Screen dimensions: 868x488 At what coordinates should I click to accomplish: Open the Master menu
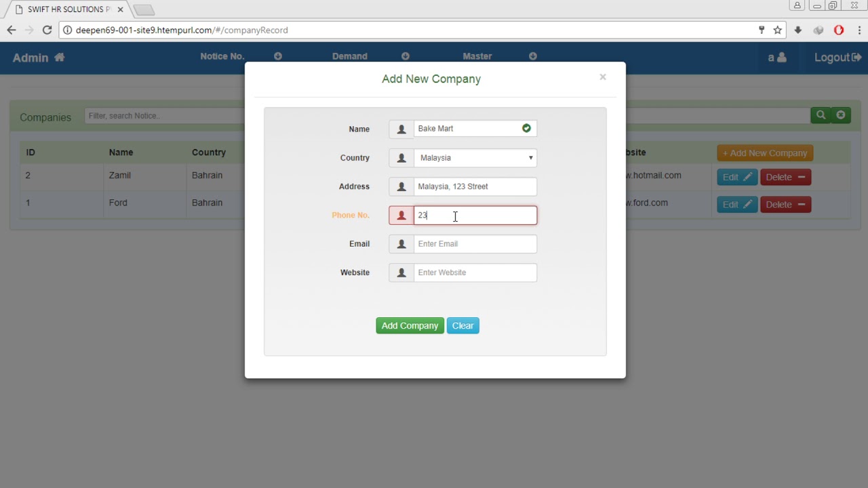[477, 56]
